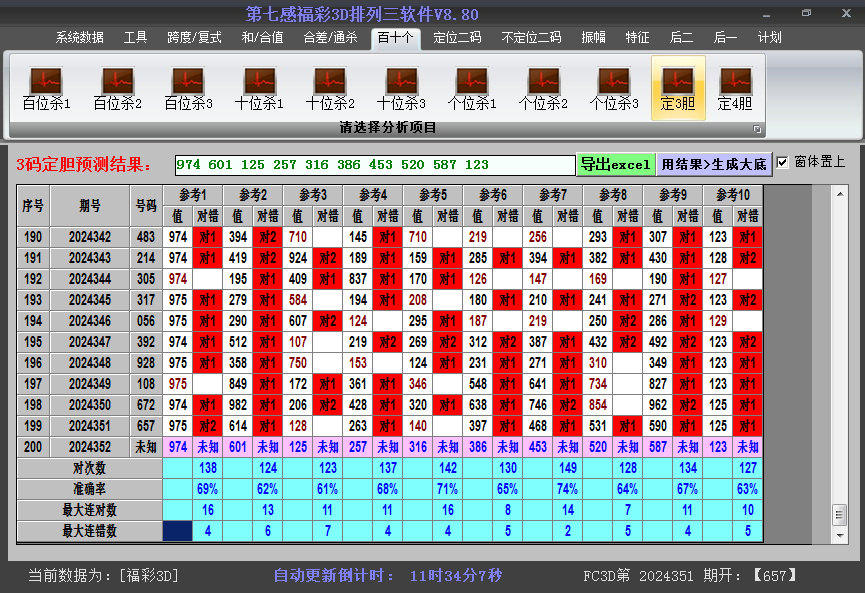
Task: Click the dark blue selected cell in 最大连错数 row
Action: click(x=178, y=531)
